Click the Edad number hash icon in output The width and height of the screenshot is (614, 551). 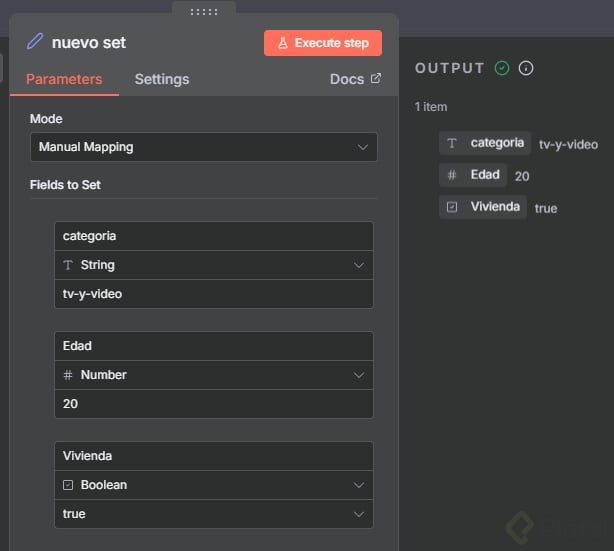click(x=452, y=175)
